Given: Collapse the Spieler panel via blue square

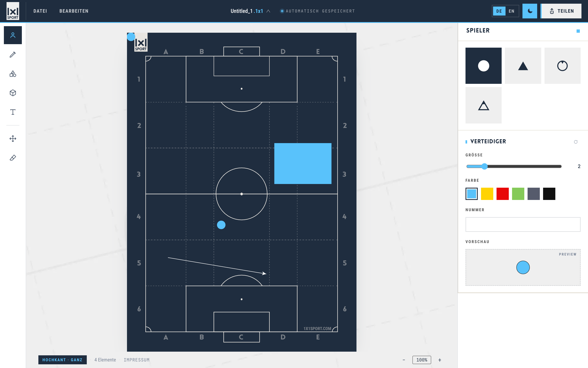Looking at the screenshot, I should coord(578,31).
